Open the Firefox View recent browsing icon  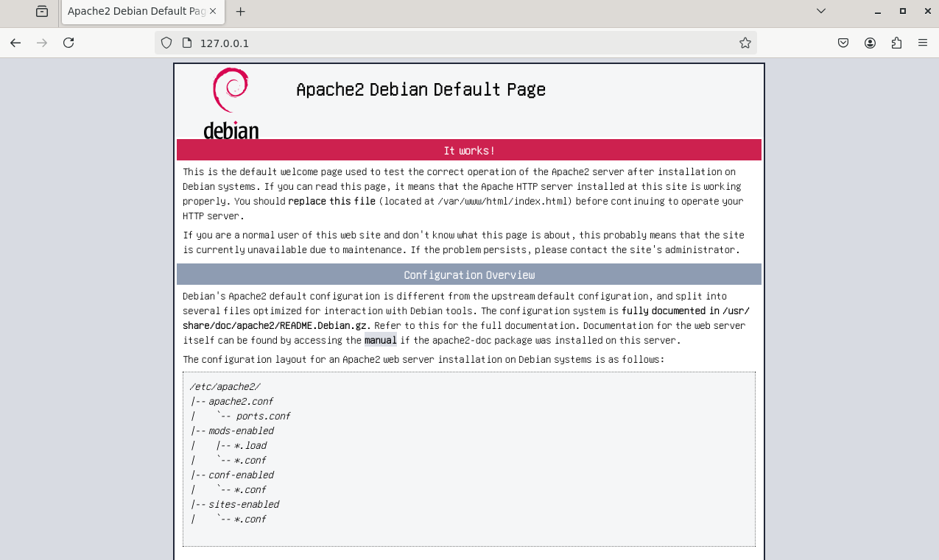[42, 12]
